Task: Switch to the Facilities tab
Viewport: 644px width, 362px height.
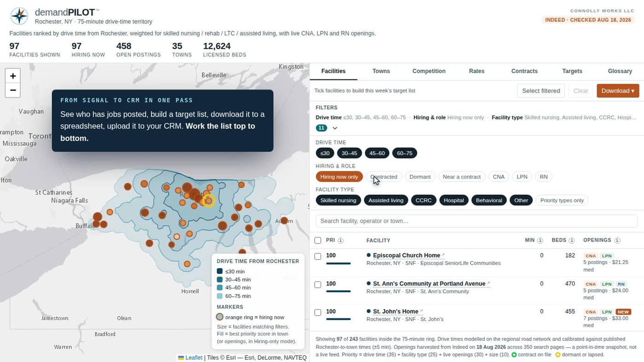Action: tap(333, 71)
